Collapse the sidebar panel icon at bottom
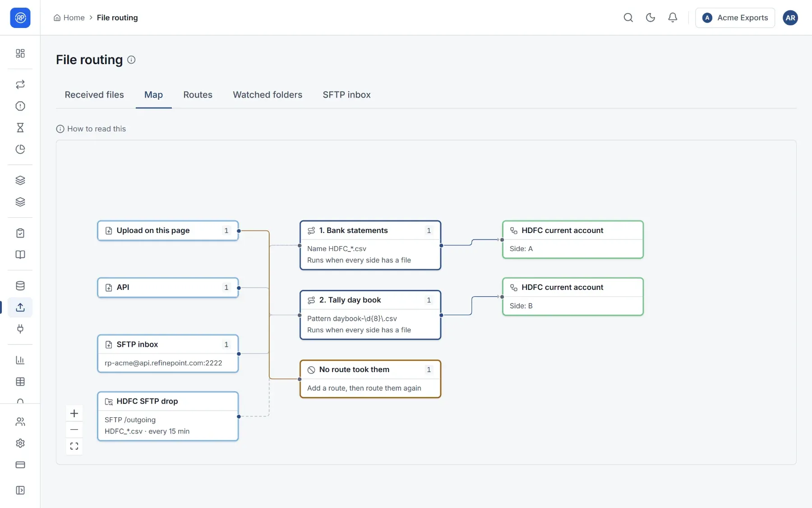This screenshot has height=508, width=812. pos(20,490)
